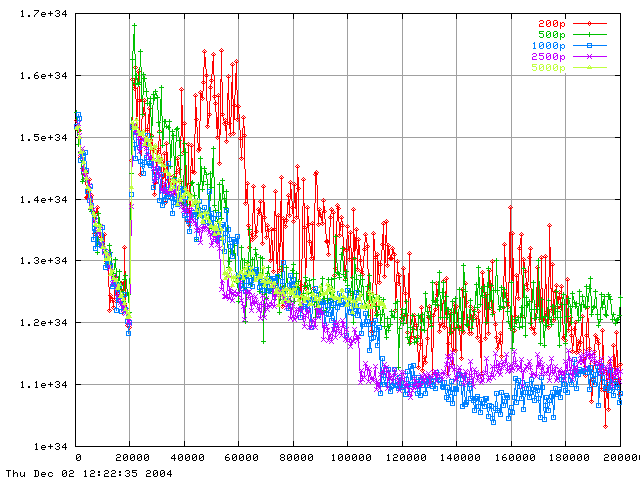Click the yellow line sample beside 5000p
The width and height of the screenshot is (640, 480).
pos(590,69)
